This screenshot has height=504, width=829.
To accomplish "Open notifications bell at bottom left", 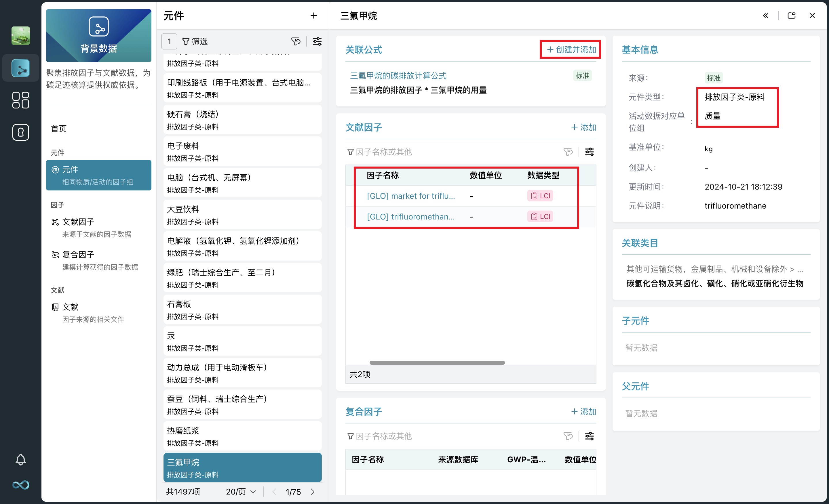I will tap(20, 459).
